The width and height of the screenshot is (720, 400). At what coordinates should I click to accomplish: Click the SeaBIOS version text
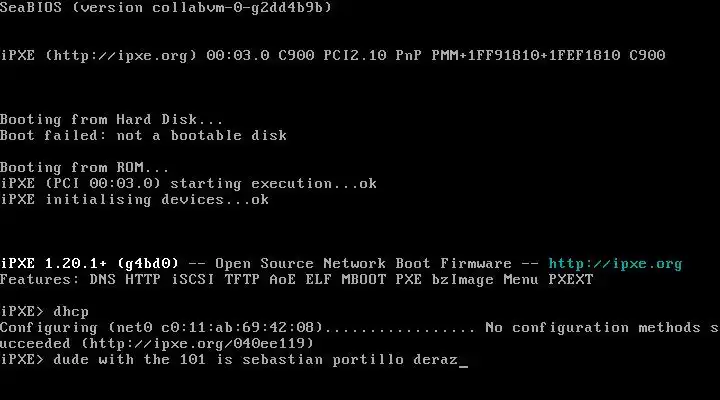[x=166, y=8]
